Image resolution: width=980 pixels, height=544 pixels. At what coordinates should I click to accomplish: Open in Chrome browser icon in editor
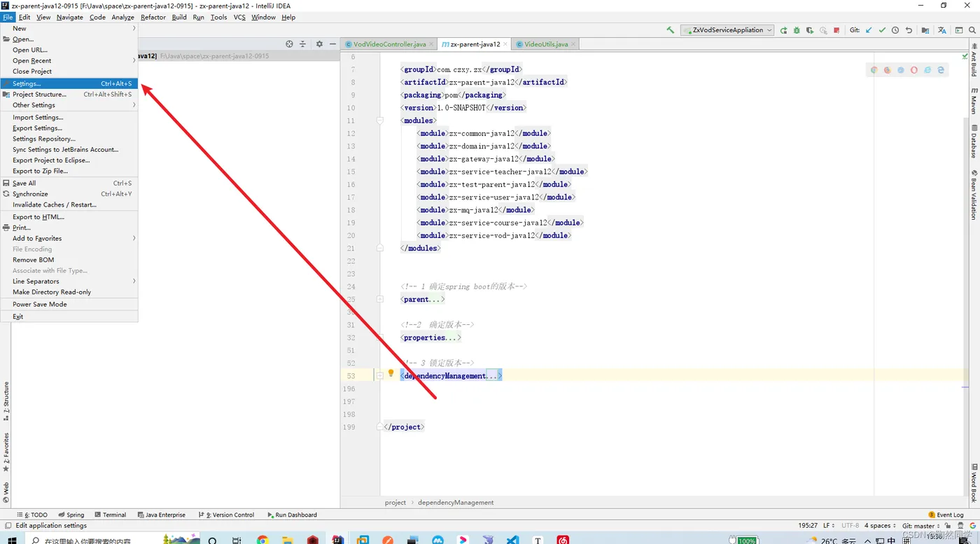[x=874, y=70]
